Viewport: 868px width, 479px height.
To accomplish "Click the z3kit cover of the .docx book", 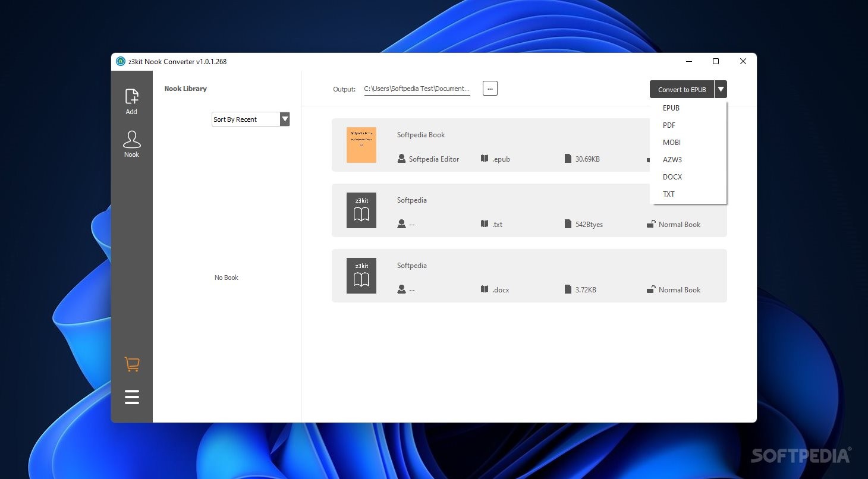I will [x=361, y=276].
